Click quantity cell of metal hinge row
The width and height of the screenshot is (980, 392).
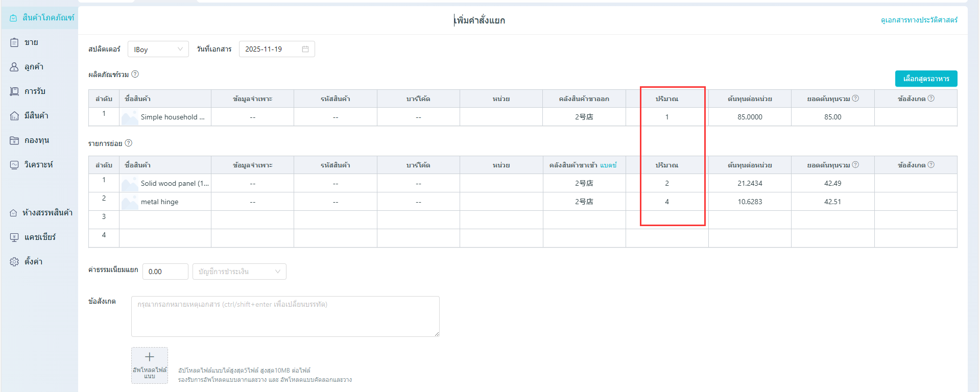666,202
